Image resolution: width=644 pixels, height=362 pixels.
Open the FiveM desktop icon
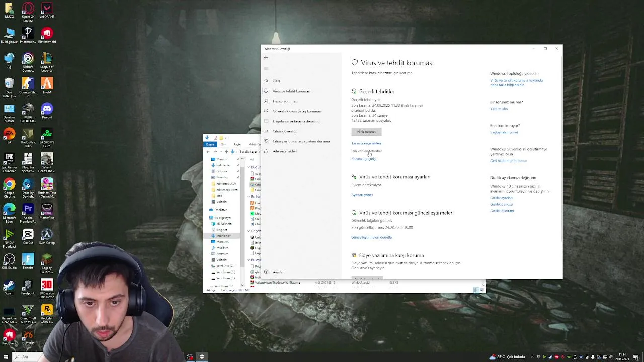coord(47,86)
